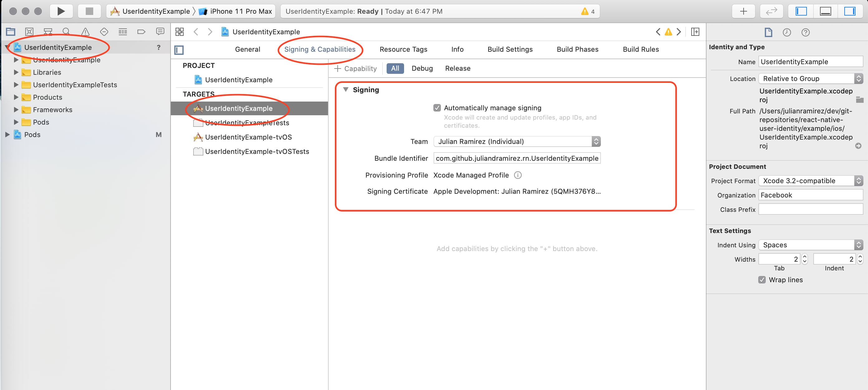
Task: Stop the running scheme
Action: [x=89, y=11]
